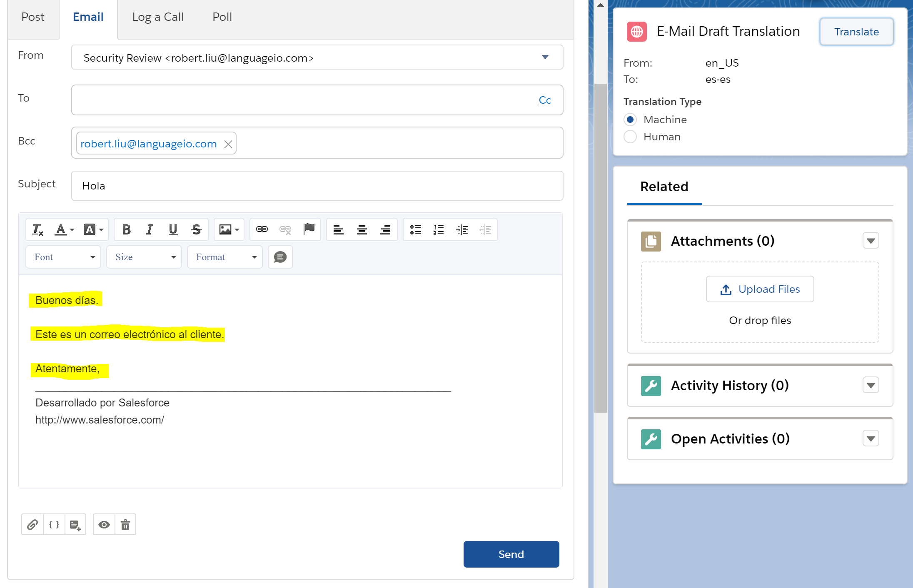
Task: Click the remove formatting icon
Action: pyautogui.click(x=38, y=229)
